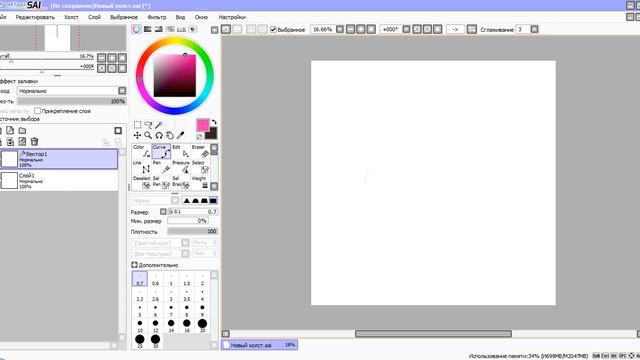Select the zoom magnifier tool

click(x=148, y=135)
